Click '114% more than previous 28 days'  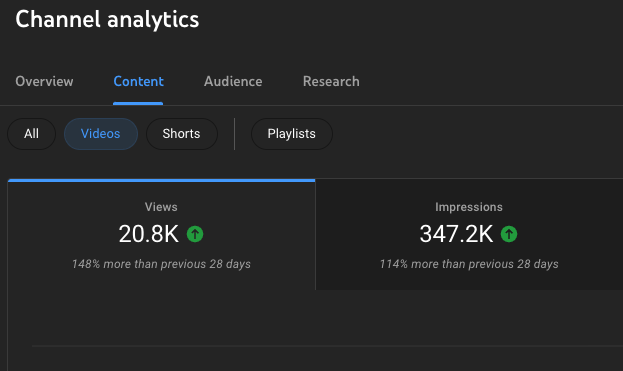point(469,264)
